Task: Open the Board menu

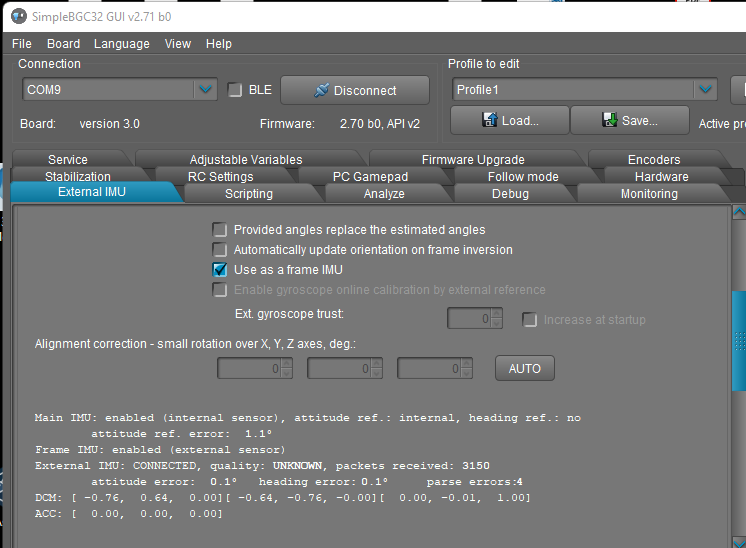Action: point(63,44)
